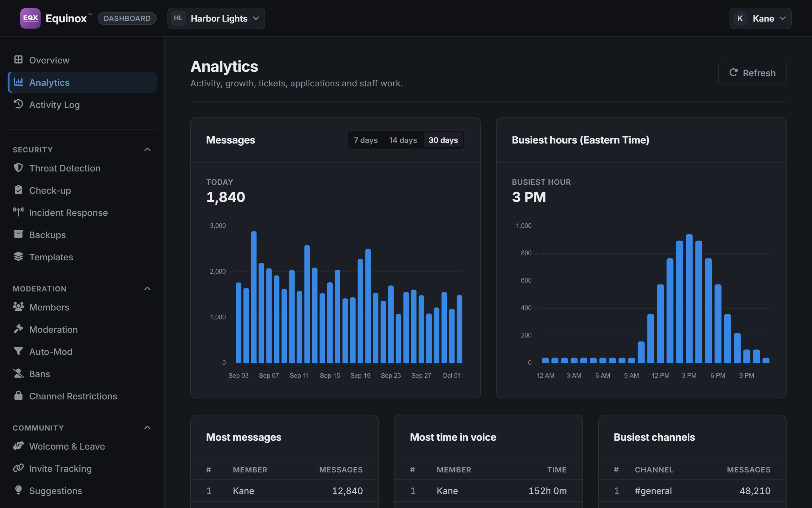The width and height of the screenshot is (812, 508).
Task: Switch Messages chart to 7 days
Action: coord(365,140)
